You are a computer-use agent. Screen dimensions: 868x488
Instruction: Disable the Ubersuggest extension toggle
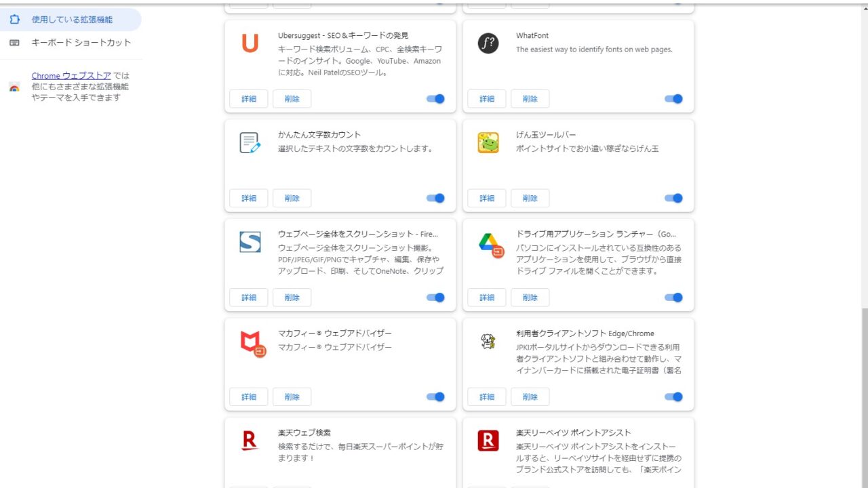point(435,99)
